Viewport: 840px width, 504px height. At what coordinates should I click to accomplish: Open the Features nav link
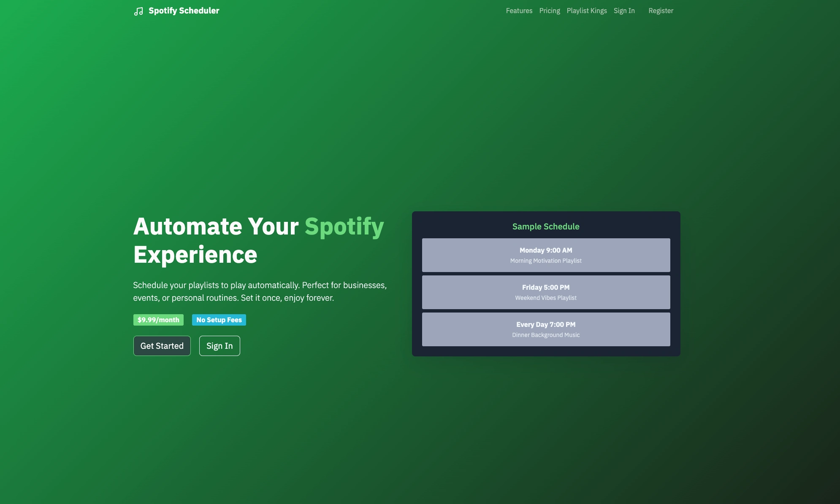click(x=519, y=11)
